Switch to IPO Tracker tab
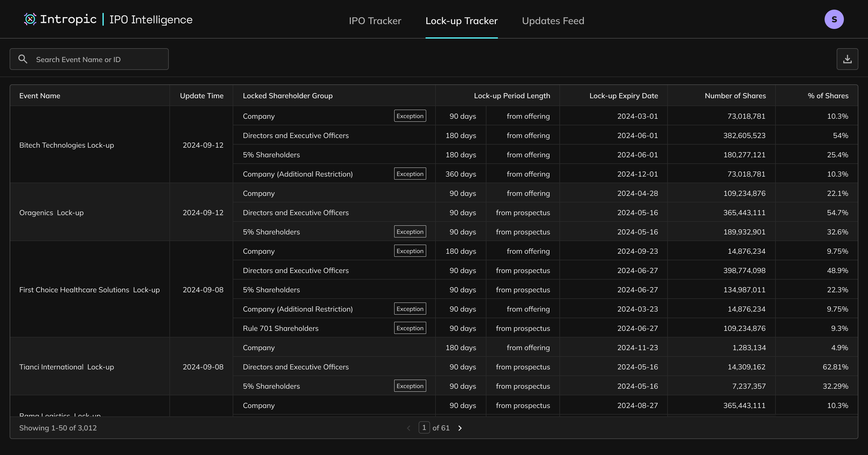 point(375,21)
